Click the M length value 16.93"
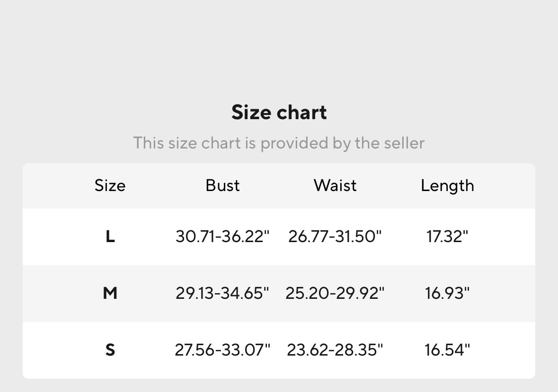The image size is (558, 392). [447, 293]
